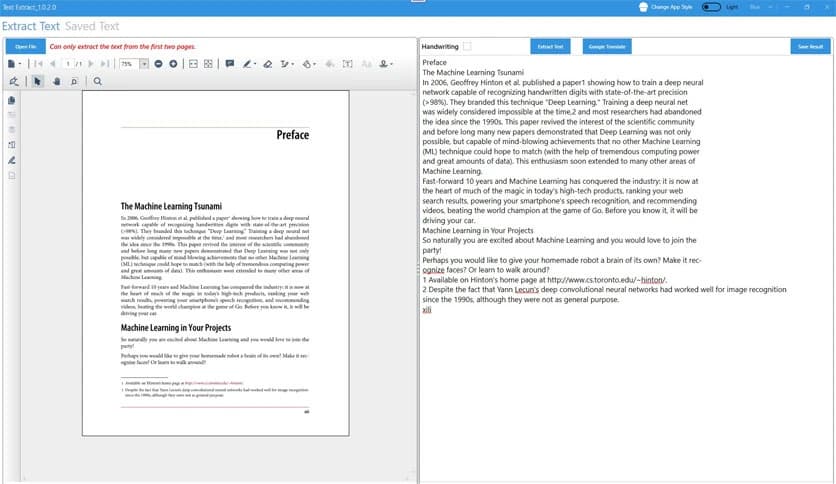Activate the marquee zoom tool
The image size is (836, 484).
click(x=74, y=81)
